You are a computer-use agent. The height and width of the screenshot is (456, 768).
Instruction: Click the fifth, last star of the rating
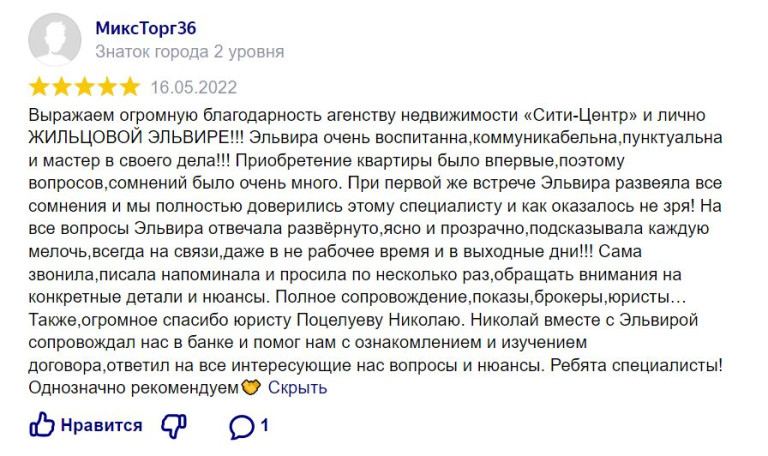click(x=130, y=87)
